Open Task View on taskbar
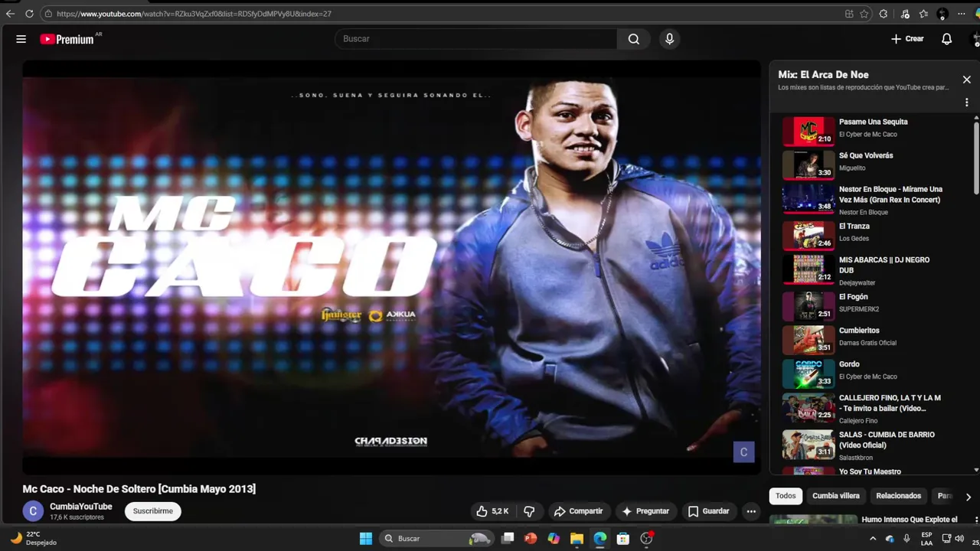The width and height of the screenshot is (980, 551). coord(508,539)
